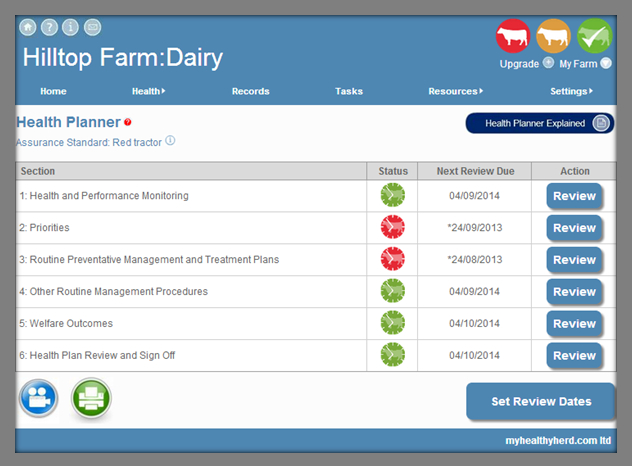The width and height of the screenshot is (632, 466).
Task: Select '2: Priorities' row text
Action: pos(44,227)
